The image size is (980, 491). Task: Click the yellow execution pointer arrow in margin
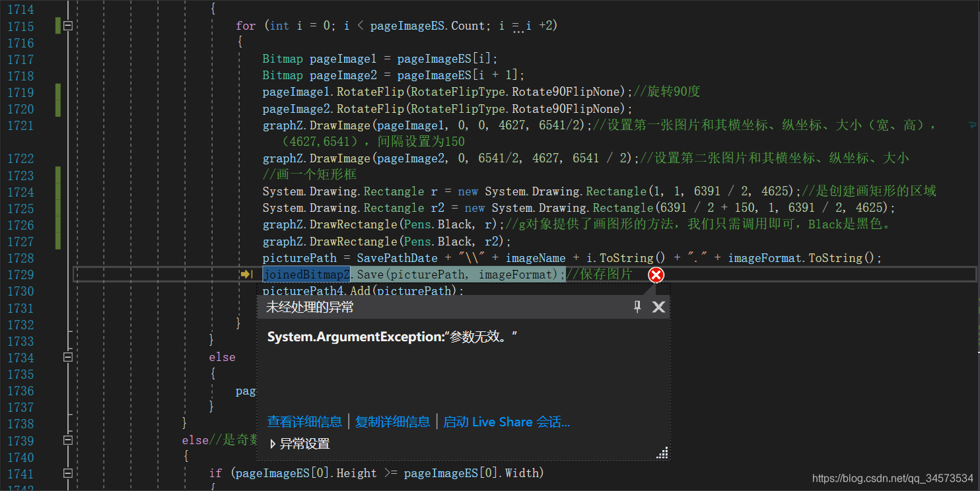click(246, 274)
